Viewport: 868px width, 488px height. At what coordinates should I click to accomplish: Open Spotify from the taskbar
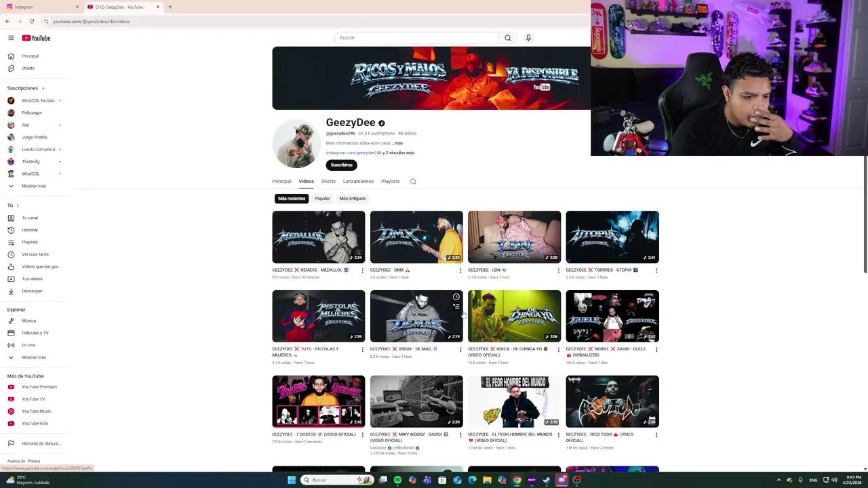(x=397, y=480)
